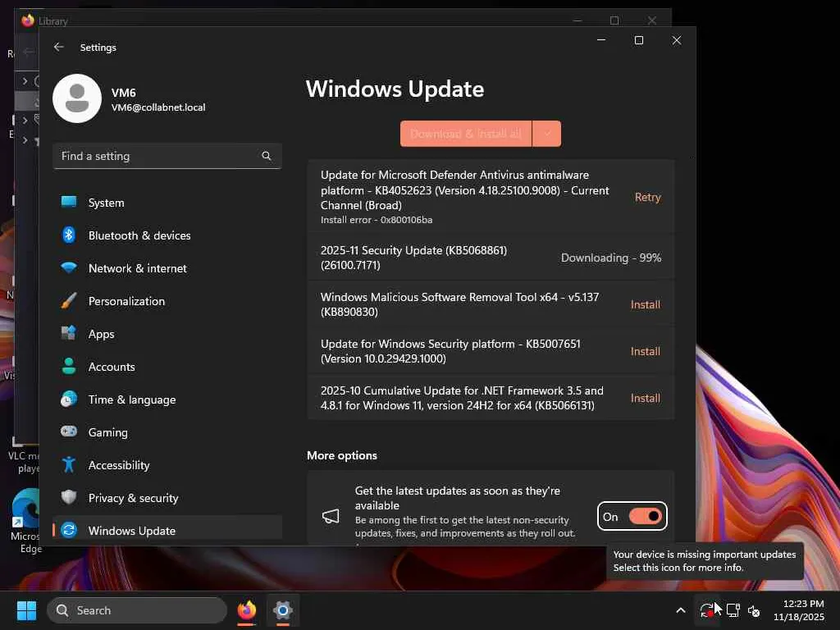
Task: Retry the Defender Antivirus platform update
Action: click(648, 197)
